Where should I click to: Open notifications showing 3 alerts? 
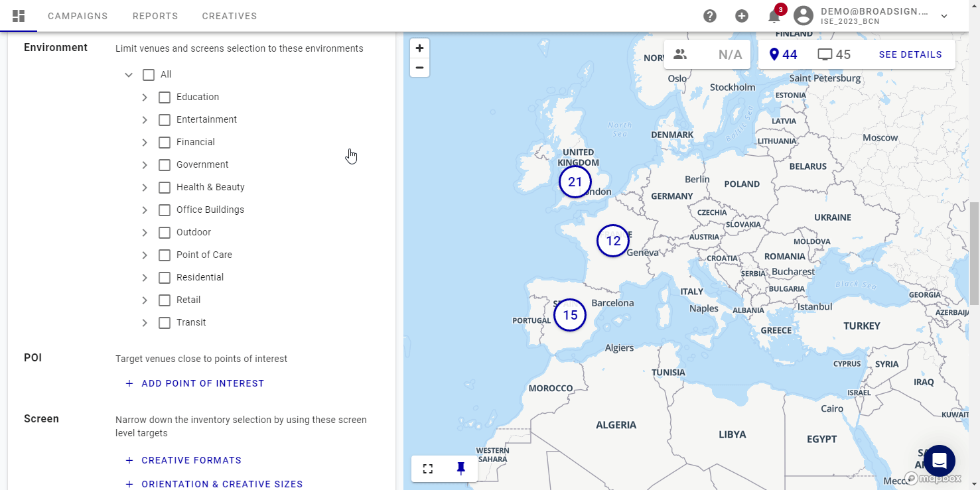point(773,15)
